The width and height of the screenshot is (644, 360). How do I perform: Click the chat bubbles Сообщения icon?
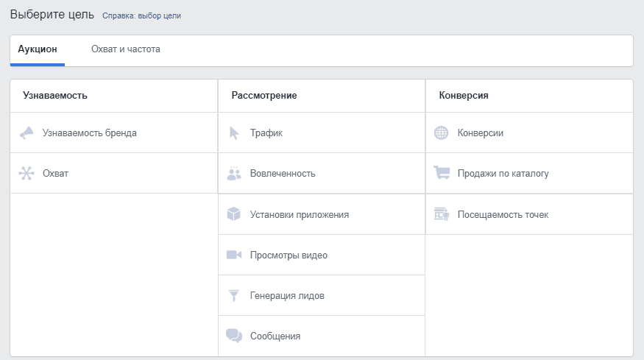[x=234, y=336]
